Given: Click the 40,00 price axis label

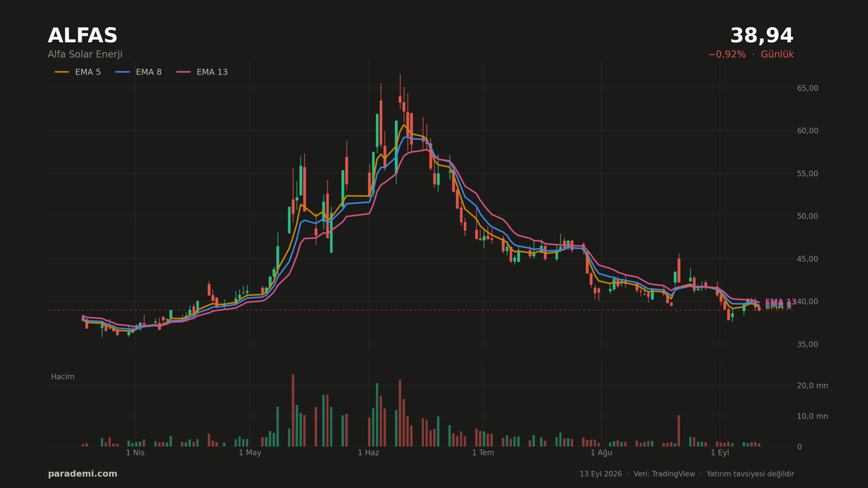Looking at the screenshot, I should [x=807, y=301].
